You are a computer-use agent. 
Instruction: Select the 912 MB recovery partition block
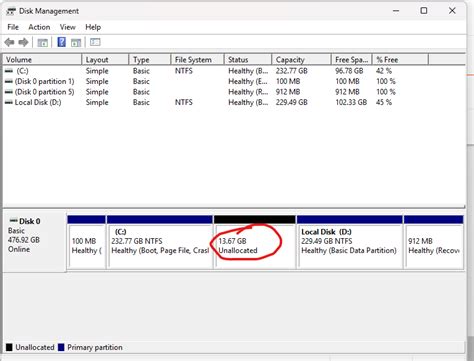point(433,242)
